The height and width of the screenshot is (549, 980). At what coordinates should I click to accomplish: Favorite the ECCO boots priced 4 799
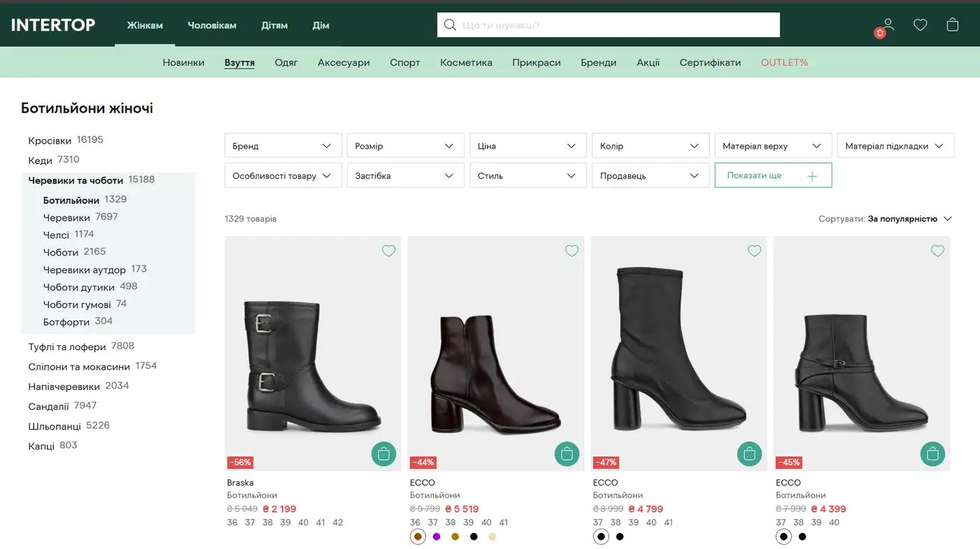click(754, 251)
